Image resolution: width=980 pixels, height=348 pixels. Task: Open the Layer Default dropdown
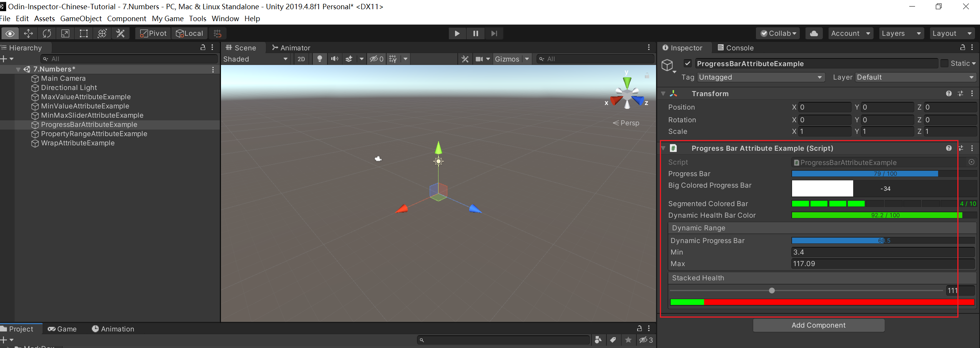click(x=916, y=77)
